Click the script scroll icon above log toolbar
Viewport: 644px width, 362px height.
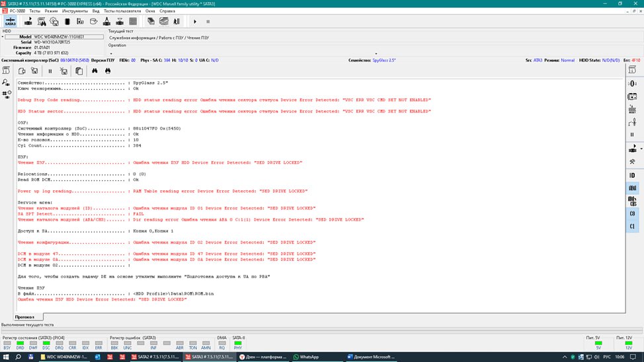6,70
